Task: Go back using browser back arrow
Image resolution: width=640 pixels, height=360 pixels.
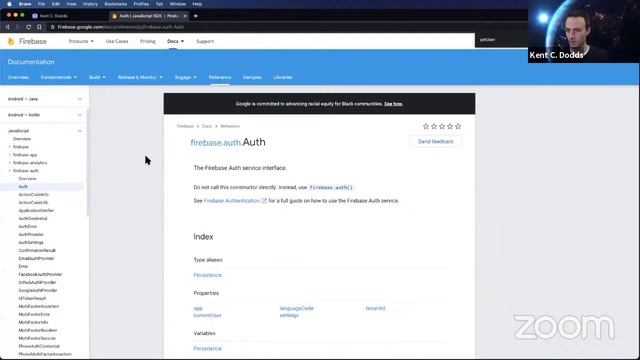Action: pos(7,27)
